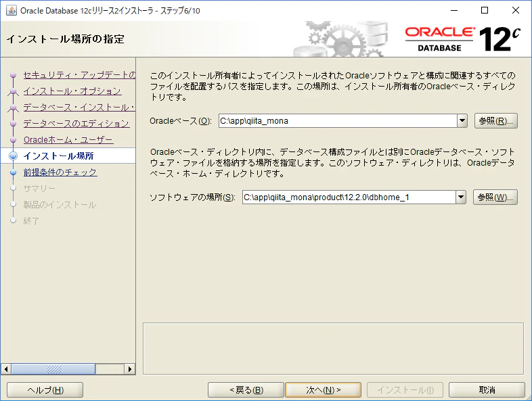Viewport: 532px width, 401px height.
Task: Go to the データベース・インストール step
Action: [79, 108]
